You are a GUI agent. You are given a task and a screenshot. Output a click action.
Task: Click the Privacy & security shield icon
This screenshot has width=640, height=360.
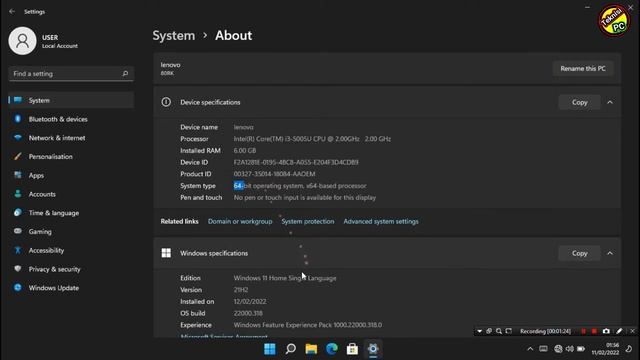(x=18, y=269)
